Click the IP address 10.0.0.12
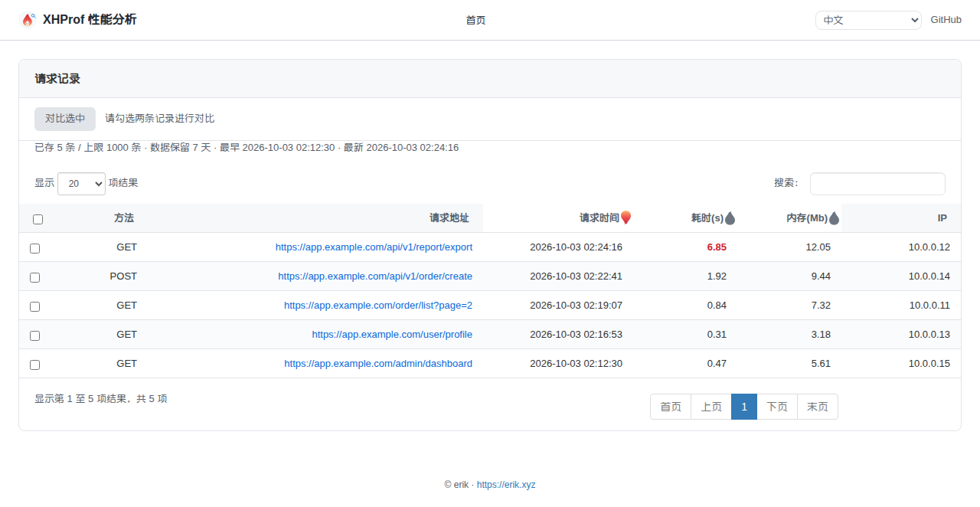This screenshot has height=507, width=980. [x=929, y=247]
